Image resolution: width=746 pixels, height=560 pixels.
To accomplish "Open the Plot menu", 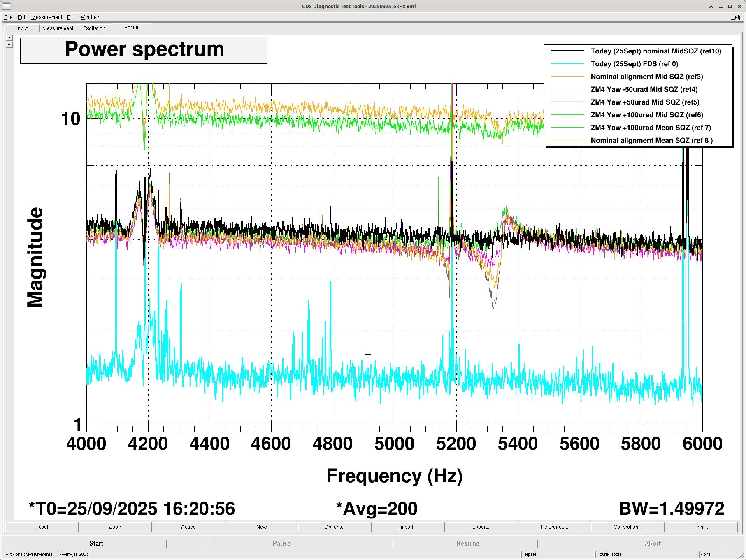I will [71, 17].
